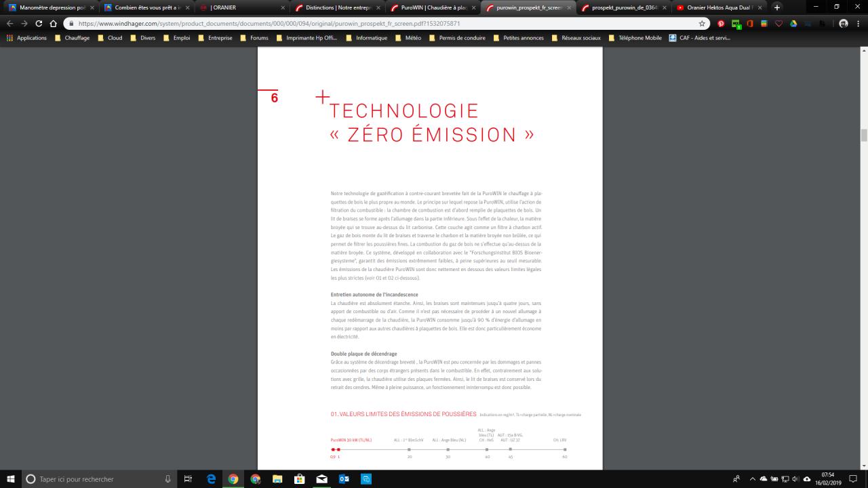Open the Chrome three-dot menu
The height and width of the screenshot is (488, 868).
tap(859, 23)
